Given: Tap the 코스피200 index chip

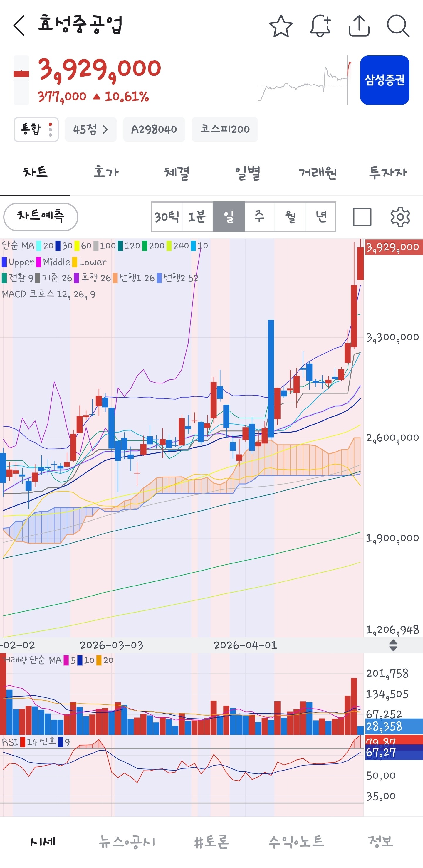Looking at the screenshot, I should (225, 129).
